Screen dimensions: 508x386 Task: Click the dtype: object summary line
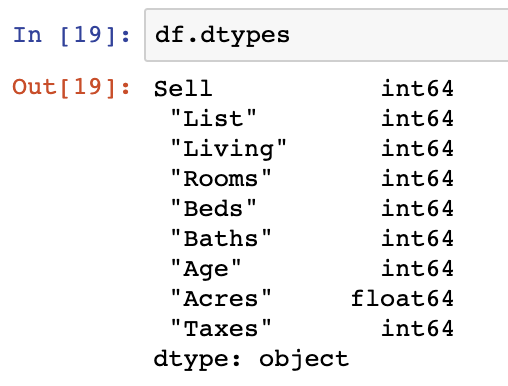pyautogui.click(x=251, y=359)
